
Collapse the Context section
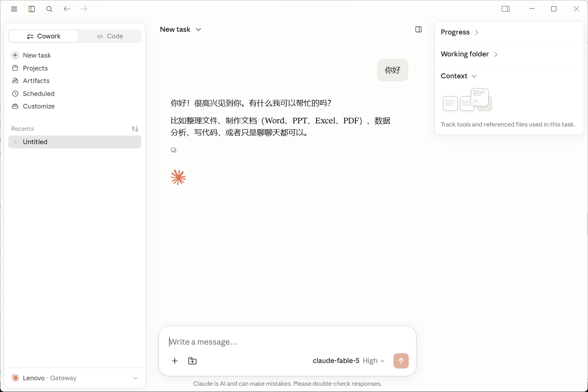point(459,76)
